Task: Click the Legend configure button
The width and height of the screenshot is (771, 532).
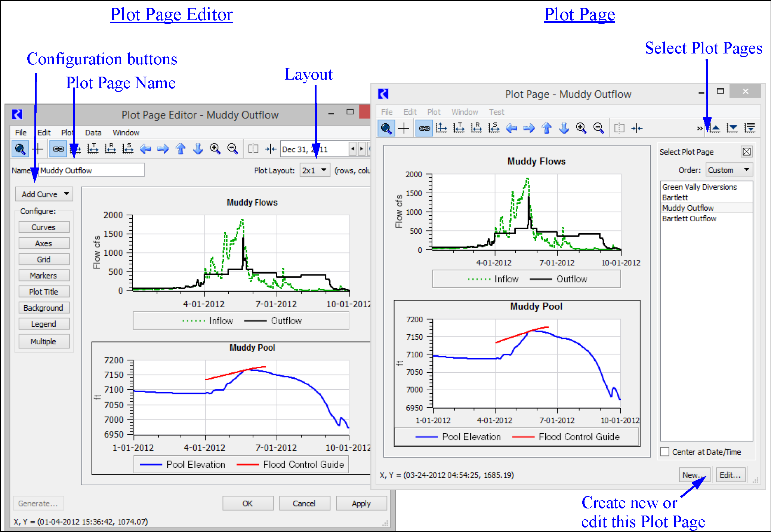Action: [x=44, y=324]
